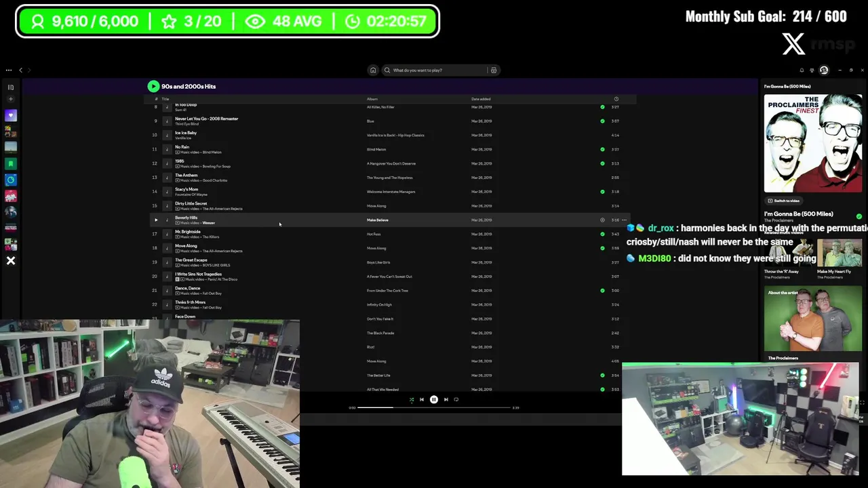The height and width of the screenshot is (488, 868).
Task: Go to the Spotify Home button
Action: 373,70
